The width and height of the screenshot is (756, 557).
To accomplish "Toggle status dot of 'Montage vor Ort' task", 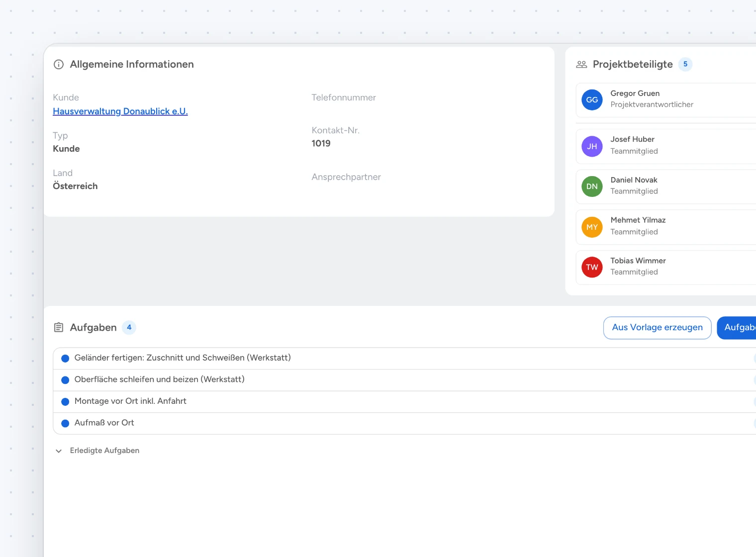I will pos(65,402).
